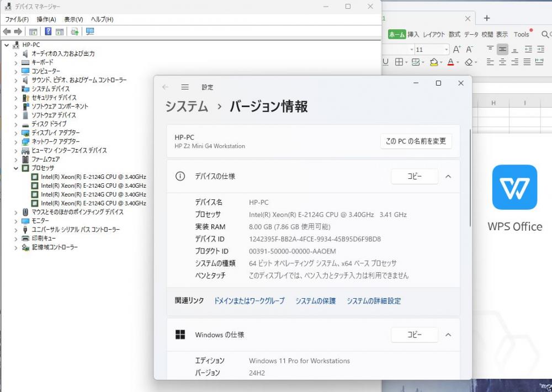Screen dimensions: 552x392
Task: Click the update driver toolbar icon
Action: (x=75, y=31)
